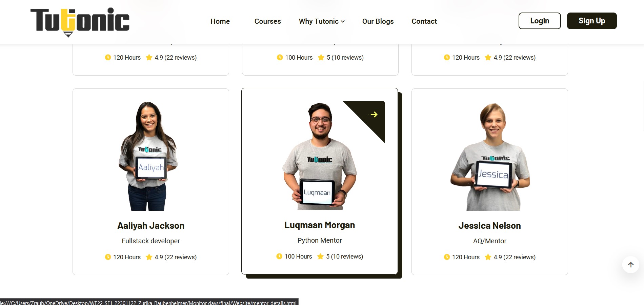Open the Luqmaan Morgan profile link
The image size is (644, 305).
click(319, 225)
